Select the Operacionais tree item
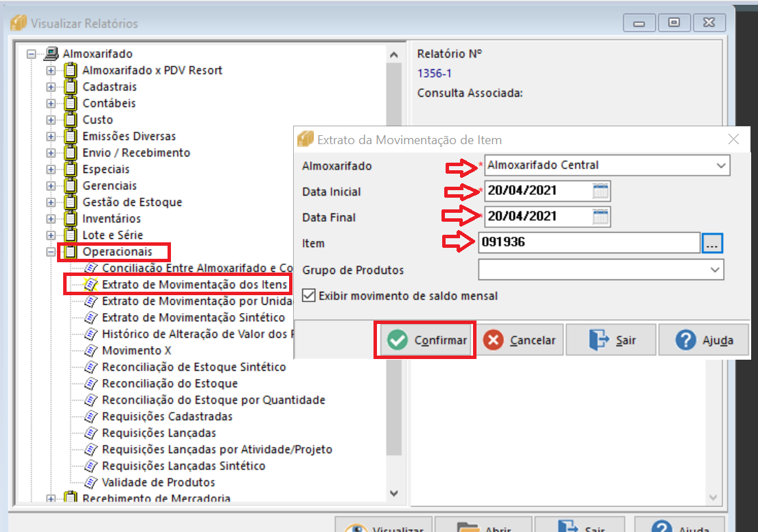This screenshot has width=758, height=532. click(117, 252)
